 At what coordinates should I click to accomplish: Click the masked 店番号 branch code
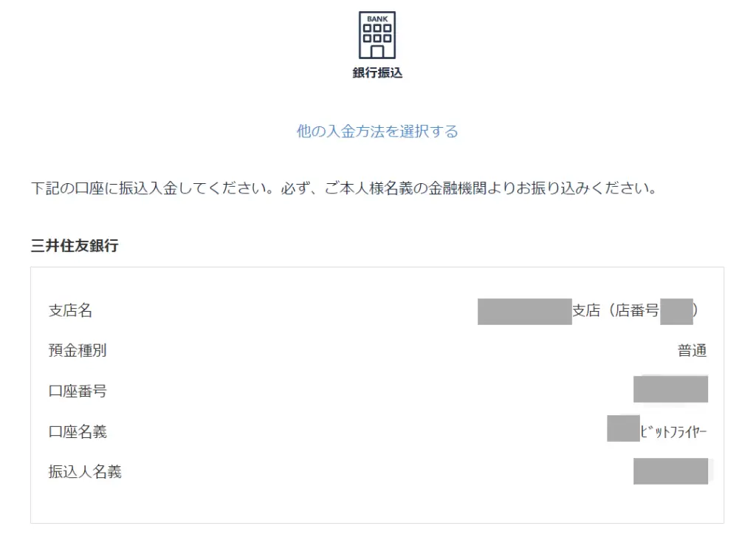(x=676, y=311)
